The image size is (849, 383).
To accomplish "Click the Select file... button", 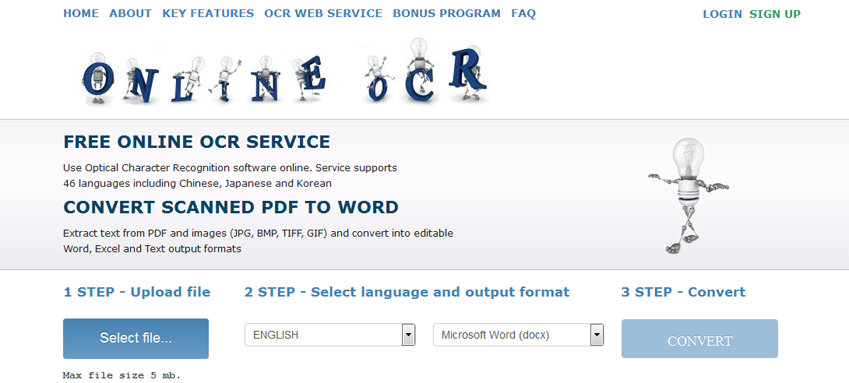I will (136, 339).
